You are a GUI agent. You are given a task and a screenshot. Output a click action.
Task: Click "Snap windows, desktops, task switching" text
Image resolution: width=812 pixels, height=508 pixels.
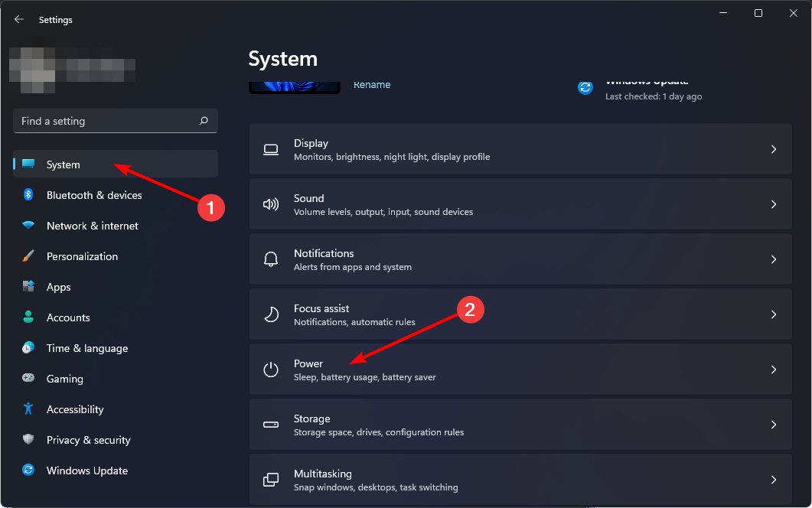[x=376, y=487]
